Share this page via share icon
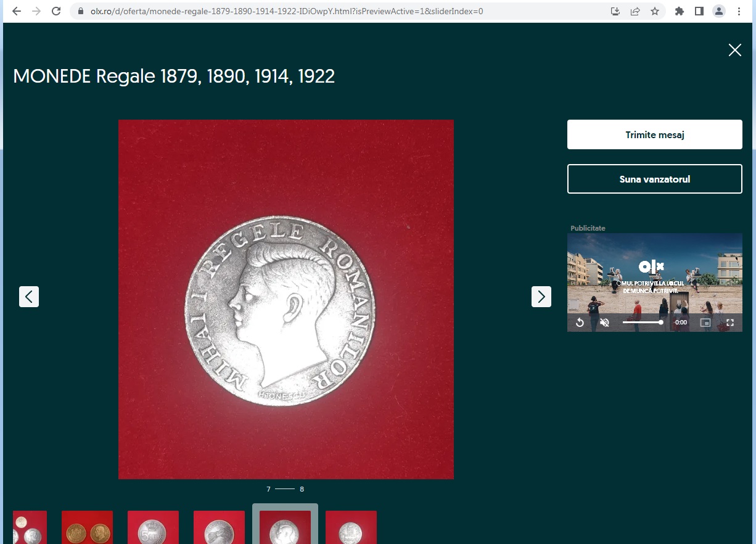756x544 pixels. [x=635, y=11]
